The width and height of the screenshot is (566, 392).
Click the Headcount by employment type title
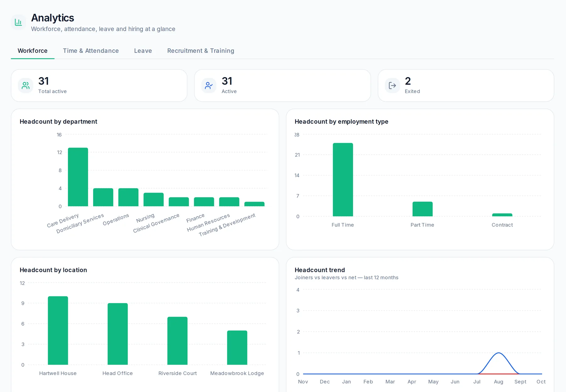(341, 122)
